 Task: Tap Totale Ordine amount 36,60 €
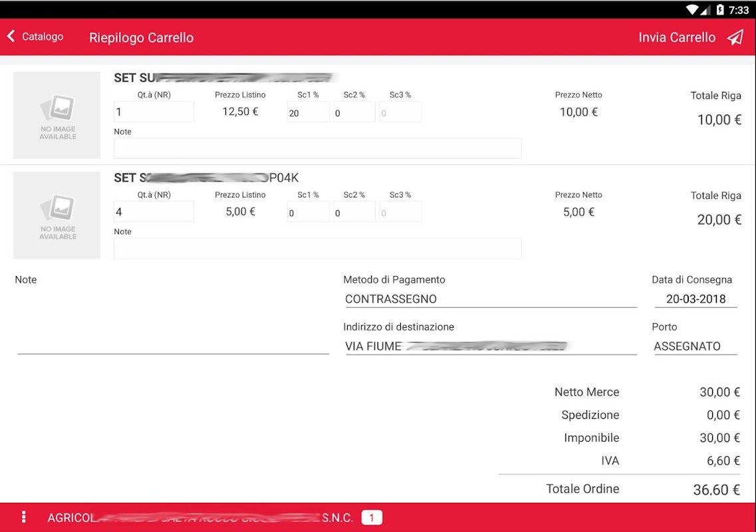[x=717, y=490]
